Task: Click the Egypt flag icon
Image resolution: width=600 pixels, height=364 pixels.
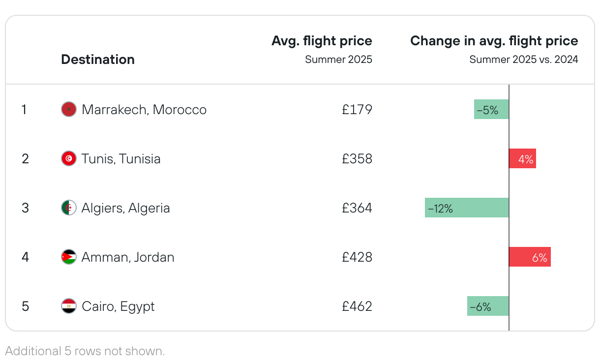Action: [x=69, y=306]
